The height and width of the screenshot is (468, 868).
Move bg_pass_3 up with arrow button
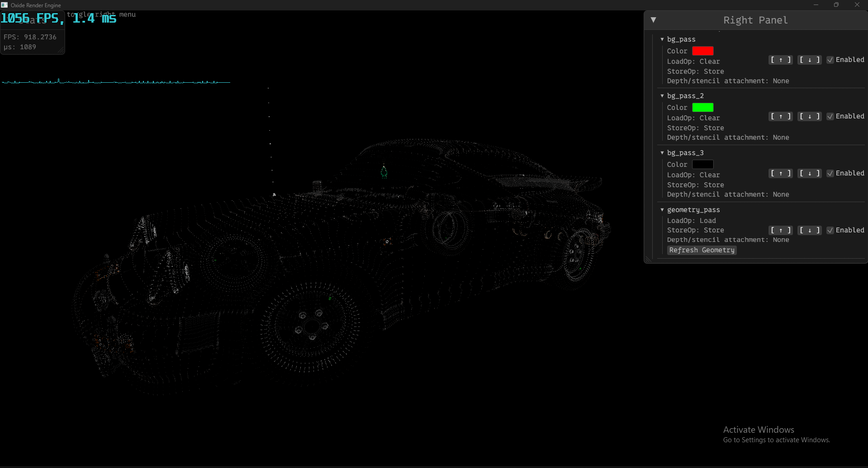point(781,173)
